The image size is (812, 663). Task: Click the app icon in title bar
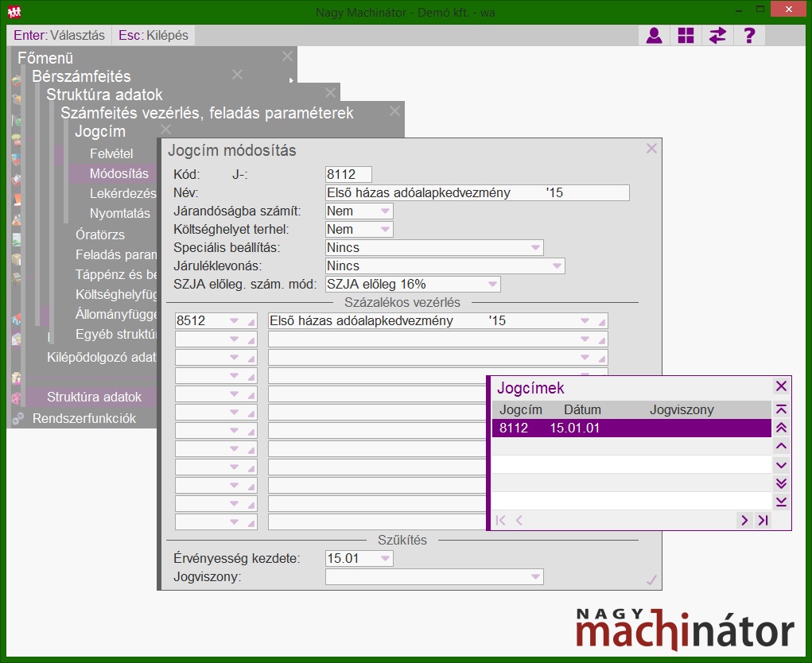click(14, 11)
